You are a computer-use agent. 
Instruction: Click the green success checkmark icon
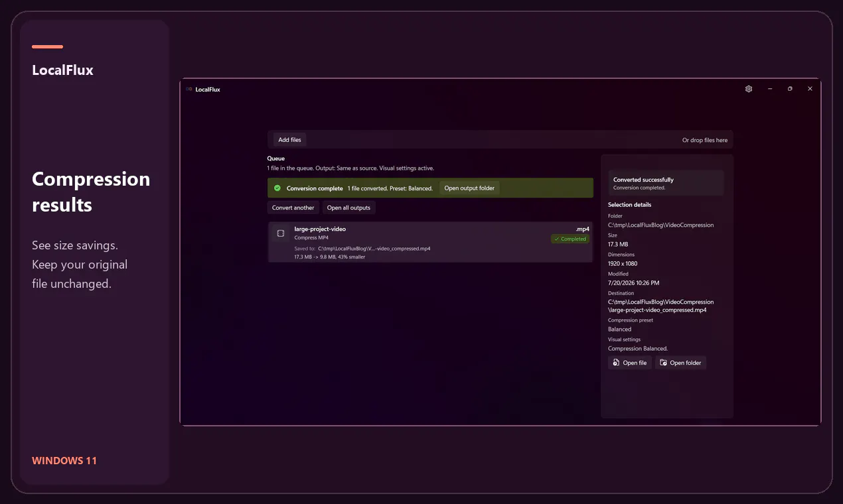[x=277, y=188]
